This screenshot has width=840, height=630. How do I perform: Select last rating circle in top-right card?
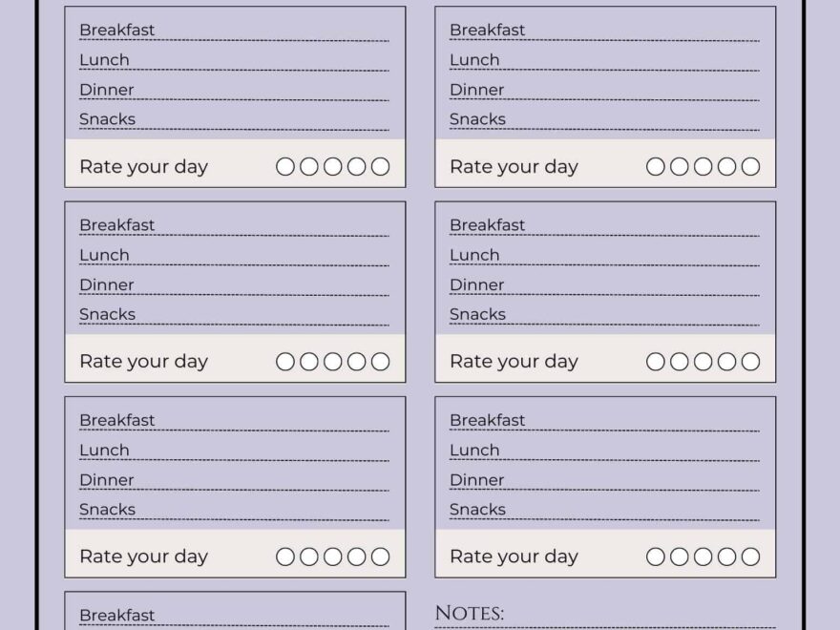750,167
